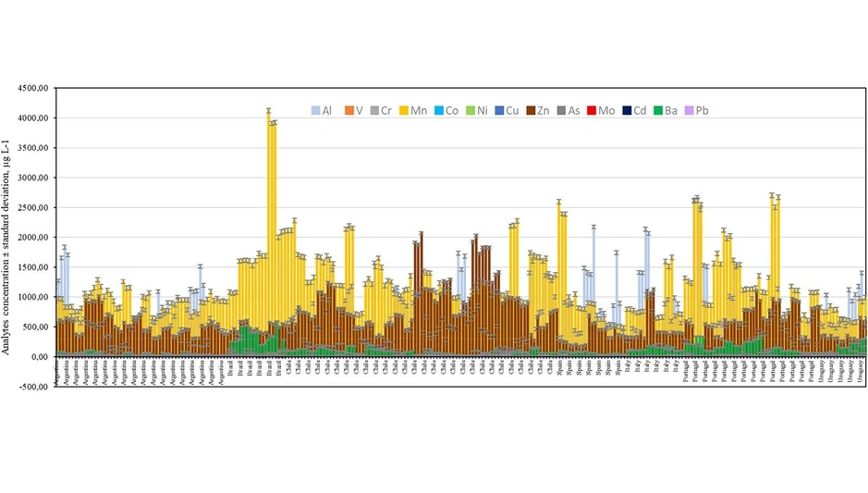868x493 pixels.
Task: Click the 2000,00 y-axis label
Action: [33, 237]
